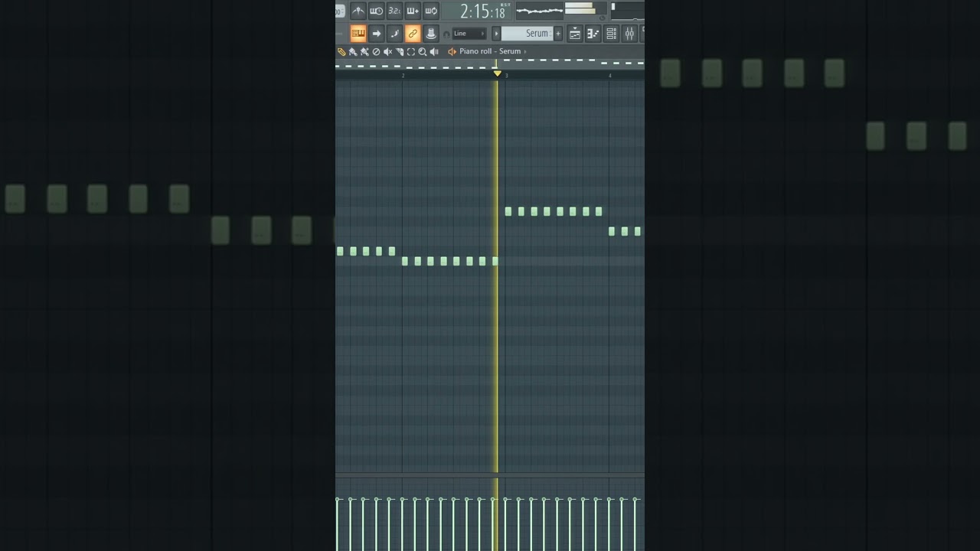Choose the Select marquee tool

tap(411, 51)
